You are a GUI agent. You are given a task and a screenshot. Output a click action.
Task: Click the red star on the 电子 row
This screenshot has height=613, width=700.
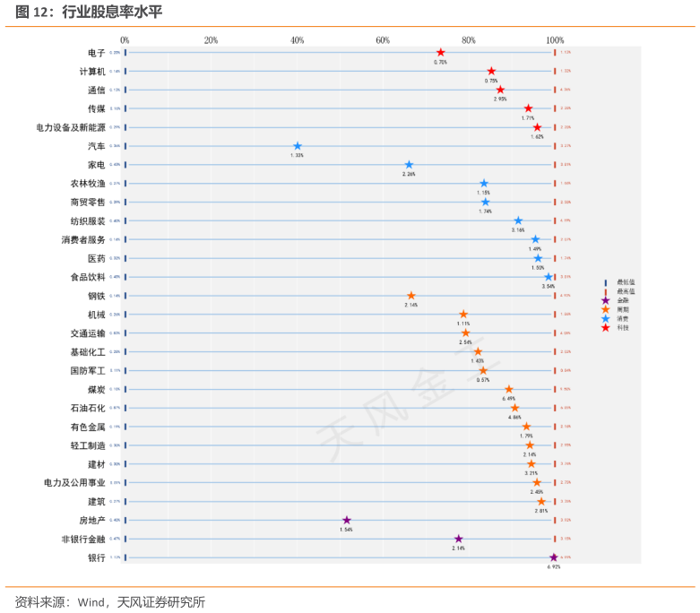(440, 53)
